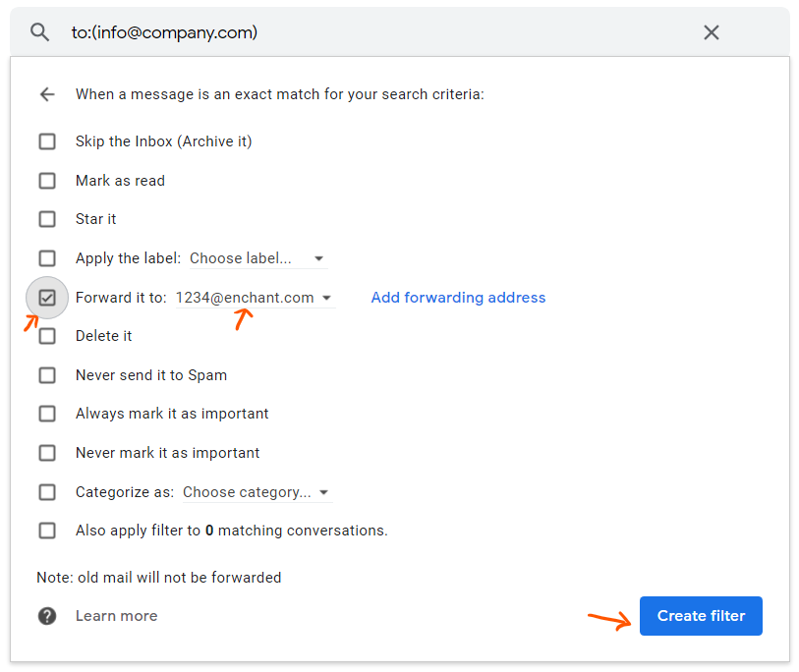Toggle Always mark it as important
The image size is (799, 672).
[x=47, y=414]
